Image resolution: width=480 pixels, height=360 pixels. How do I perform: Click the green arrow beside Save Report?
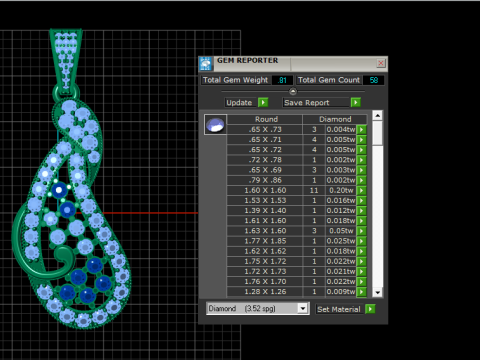(x=356, y=102)
